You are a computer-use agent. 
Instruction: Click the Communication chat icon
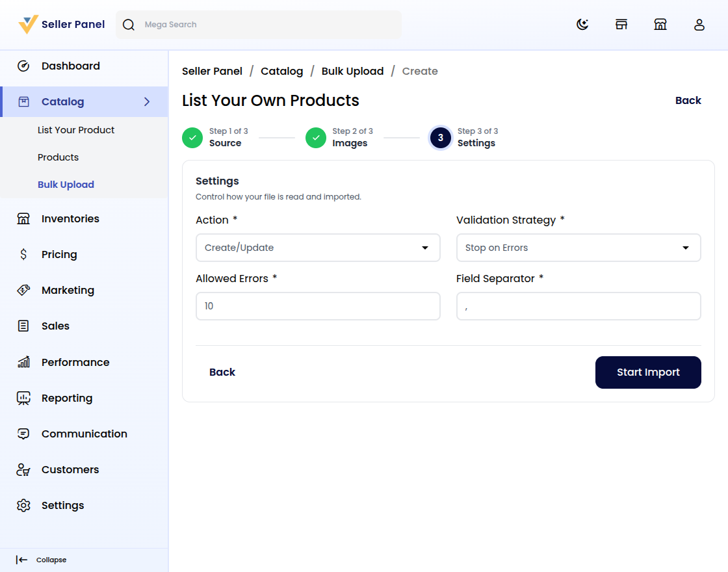point(23,434)
